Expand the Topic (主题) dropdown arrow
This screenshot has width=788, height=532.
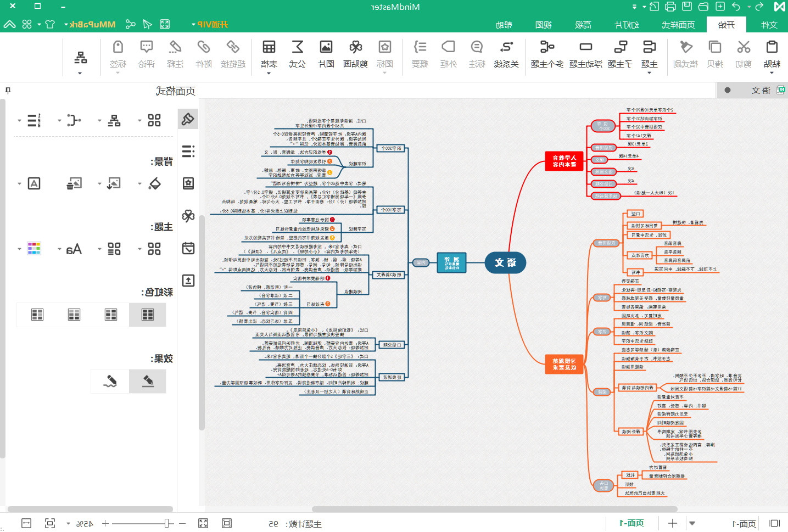tap(649, 72)
